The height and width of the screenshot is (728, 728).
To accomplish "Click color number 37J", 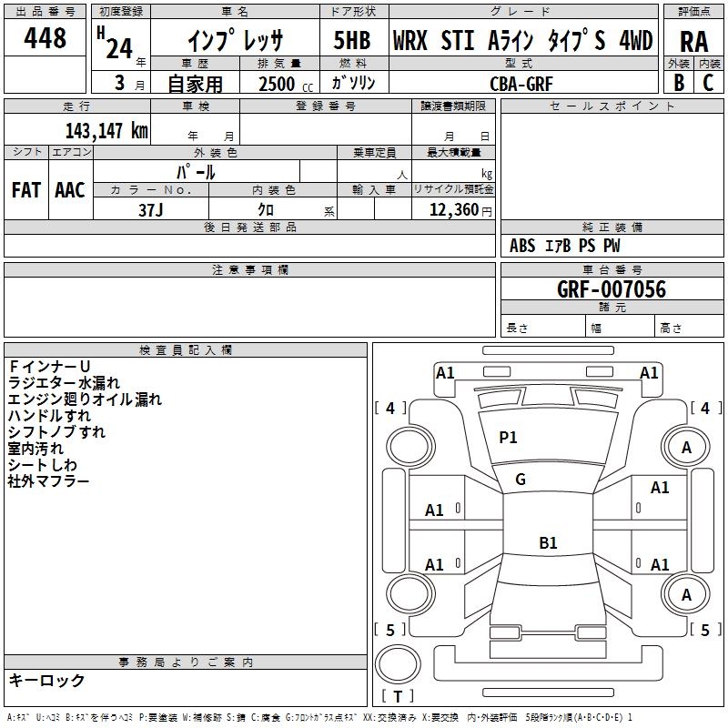I will (x=151, y=210).
